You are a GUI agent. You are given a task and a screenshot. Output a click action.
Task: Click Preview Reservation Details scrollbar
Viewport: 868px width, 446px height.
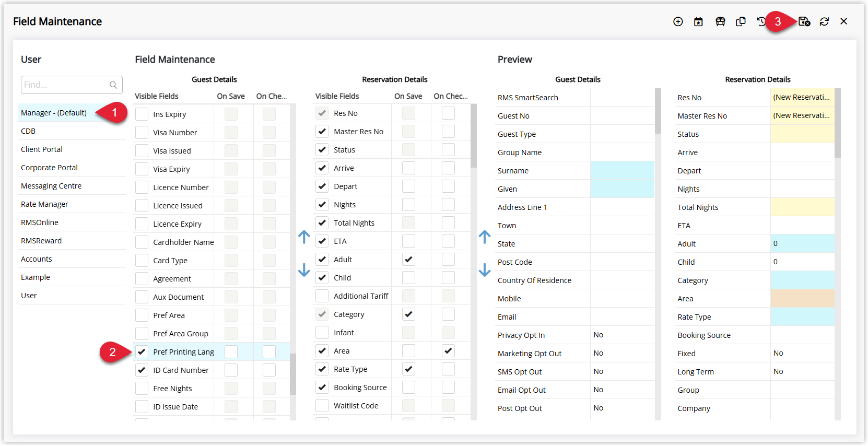click(x=838, y=123)
